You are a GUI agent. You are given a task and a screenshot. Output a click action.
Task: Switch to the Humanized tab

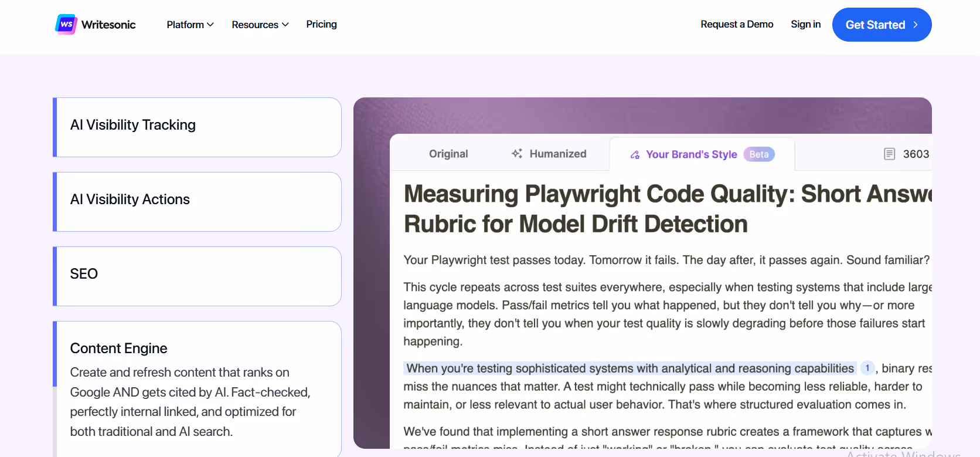coord(549,154)
